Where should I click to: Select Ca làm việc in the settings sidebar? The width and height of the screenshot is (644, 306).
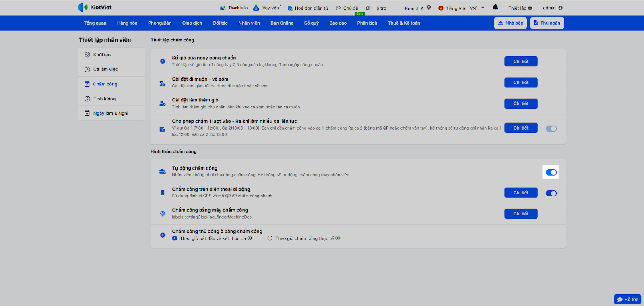click(111, 69)
